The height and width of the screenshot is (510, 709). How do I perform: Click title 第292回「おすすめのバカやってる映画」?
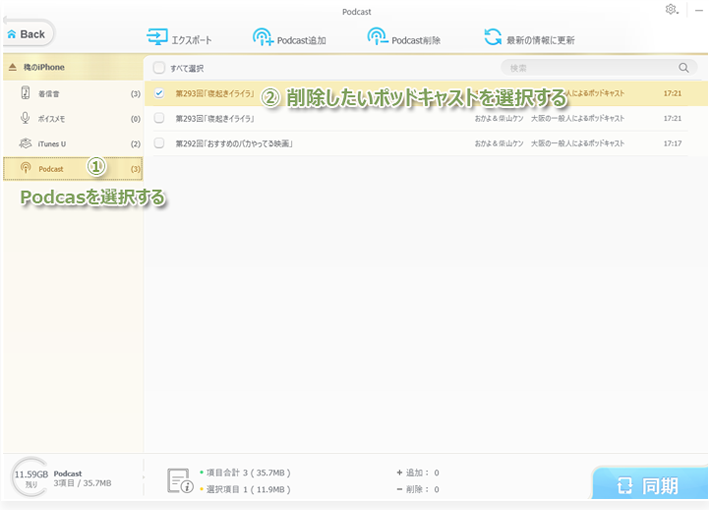234,144
